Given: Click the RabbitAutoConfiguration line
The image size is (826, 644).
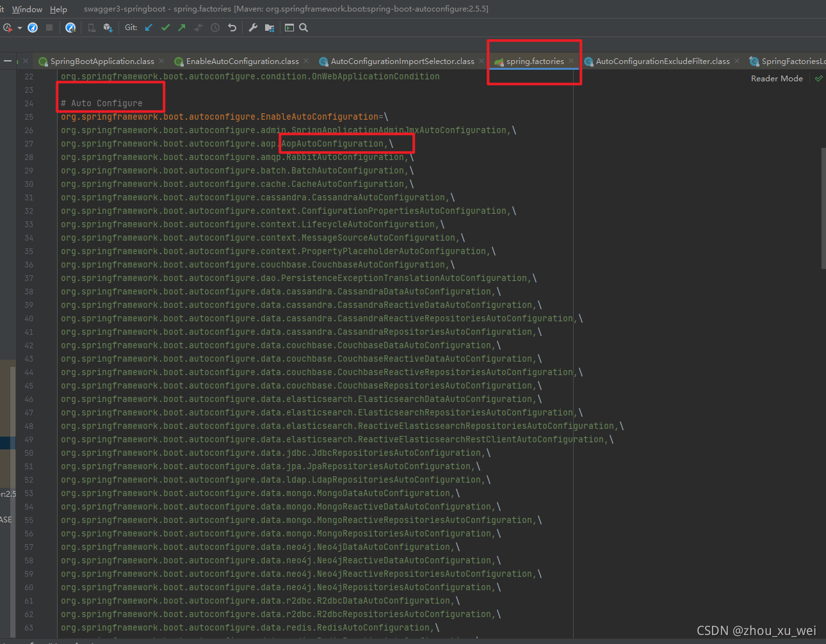Looking at the screenshot, I should 238,157.
